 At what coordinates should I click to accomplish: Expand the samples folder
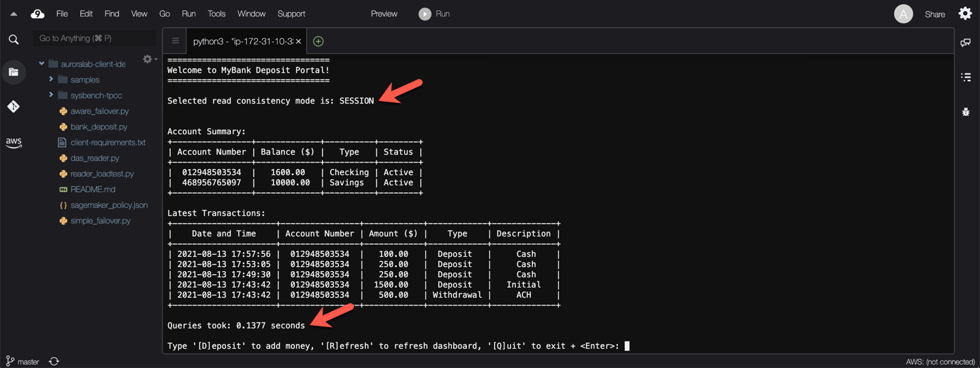[x=51, y=80]
